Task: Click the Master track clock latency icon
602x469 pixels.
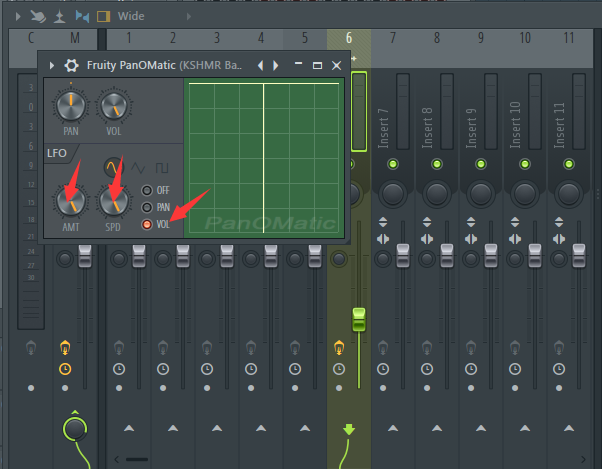Action: 65,368
